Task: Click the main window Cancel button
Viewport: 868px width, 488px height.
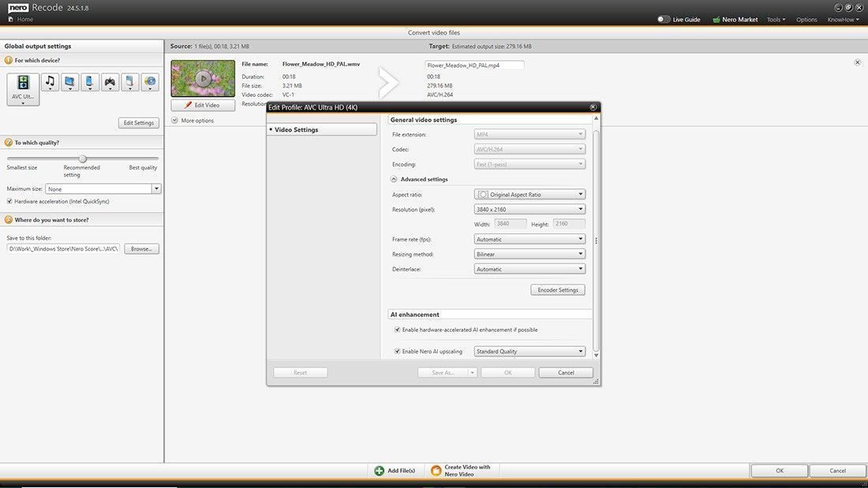Action: click(837, 471)
